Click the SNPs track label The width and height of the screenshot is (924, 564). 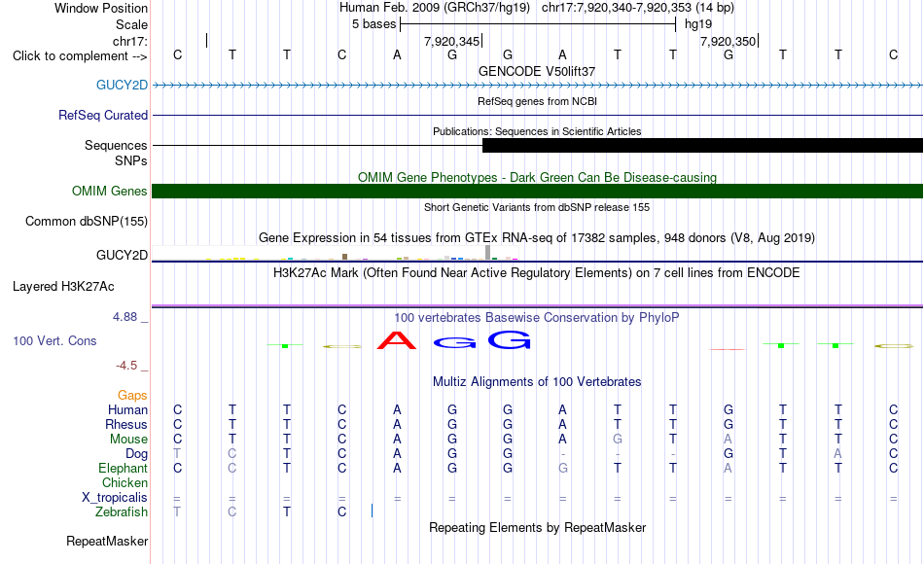tap(131, 160)
